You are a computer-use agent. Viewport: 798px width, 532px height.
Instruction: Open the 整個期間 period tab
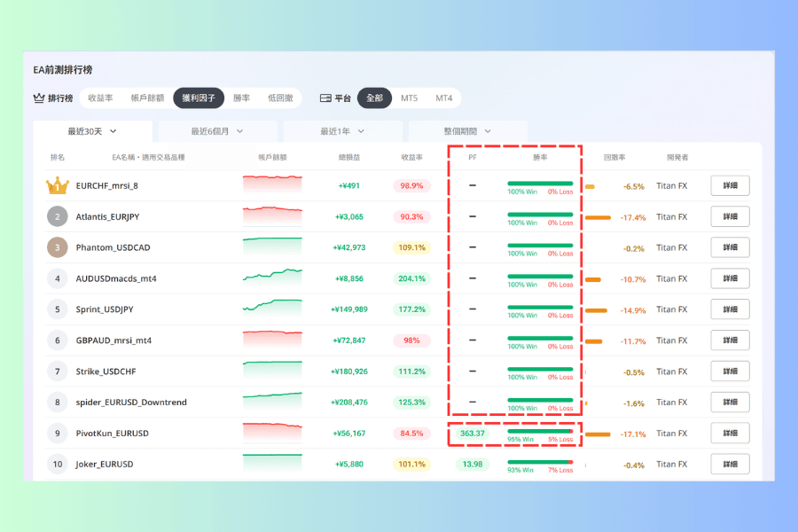pos(467,131)
